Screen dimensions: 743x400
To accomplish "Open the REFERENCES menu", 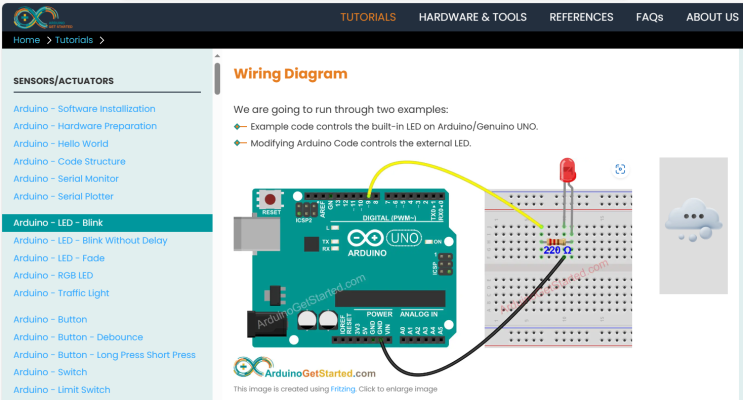I will point(581,17).
